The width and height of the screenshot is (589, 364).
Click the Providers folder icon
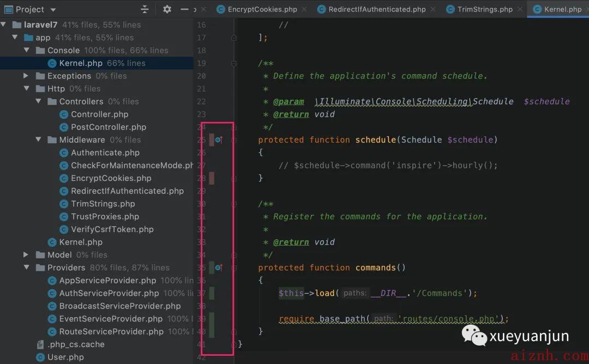click(40, 268)
